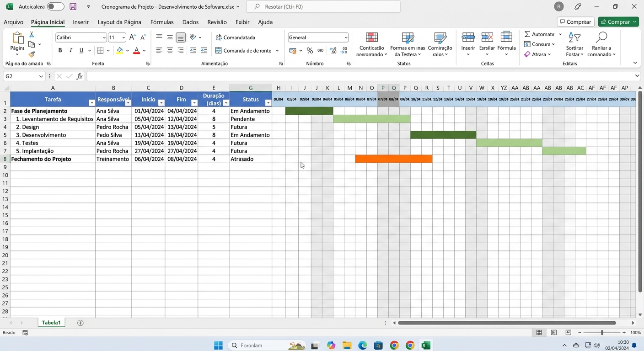
Task: Toggle Underline formatting
Action: [x=81, y=51]
